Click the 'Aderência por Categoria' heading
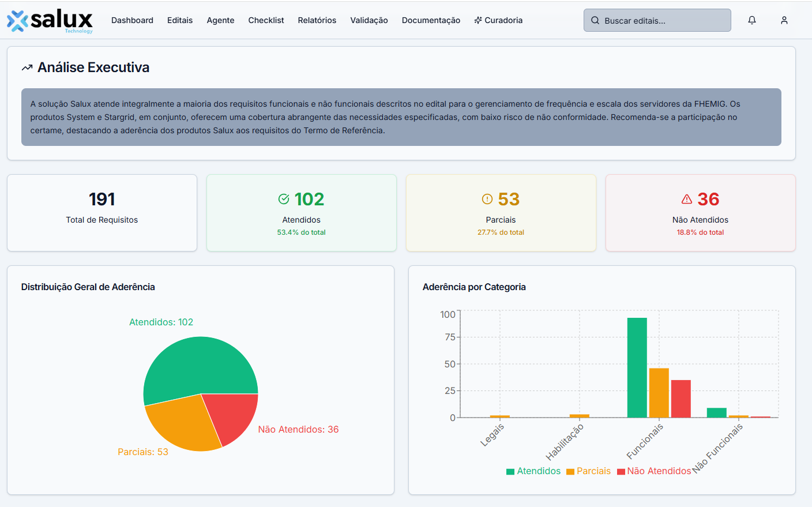 474,287
